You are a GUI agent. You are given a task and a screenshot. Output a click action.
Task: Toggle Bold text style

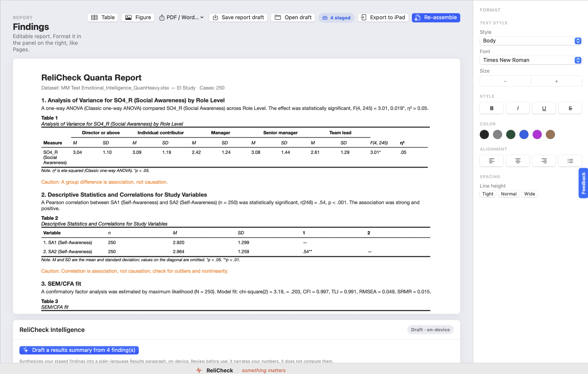click(492, 108)
